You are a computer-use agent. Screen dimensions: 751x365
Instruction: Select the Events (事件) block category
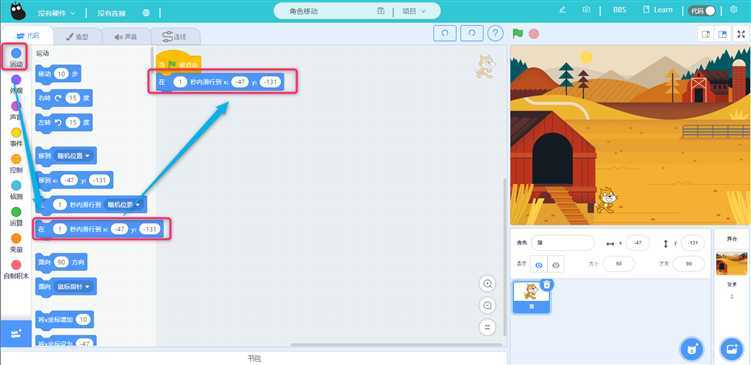pos(16,137)
